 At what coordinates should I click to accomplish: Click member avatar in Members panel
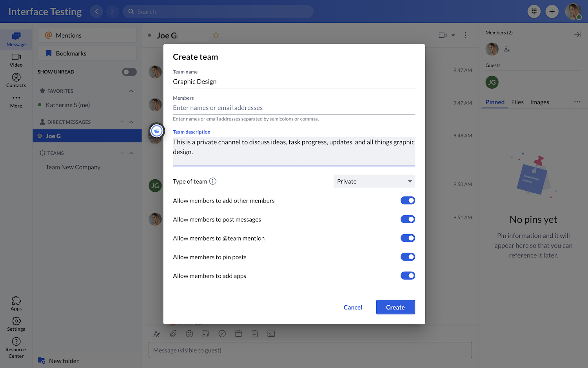click(x=492, y=49)
